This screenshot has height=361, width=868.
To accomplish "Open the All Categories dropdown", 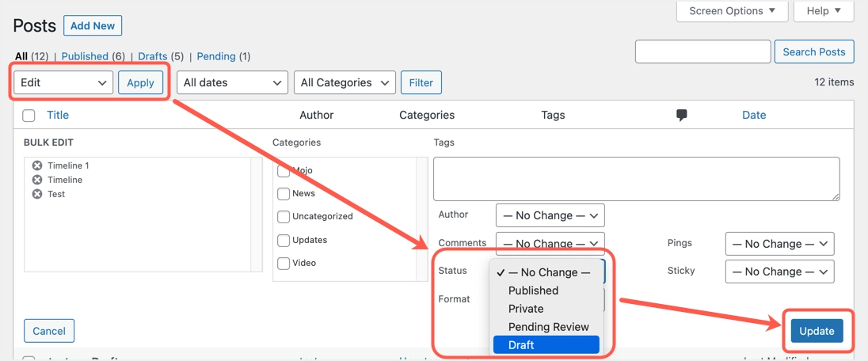I will pos(345,82).
